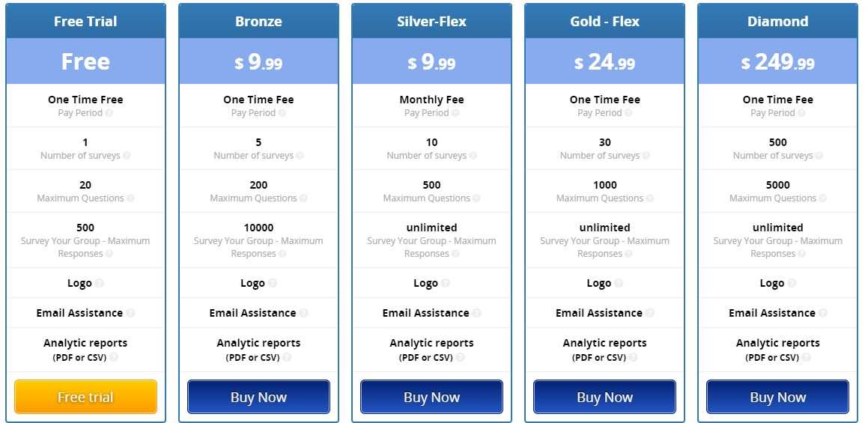Start the orange Free trial button
Image resolution: width=868 pixels, height=423 pixels.
pyautogui.click(x=86, y=397)
